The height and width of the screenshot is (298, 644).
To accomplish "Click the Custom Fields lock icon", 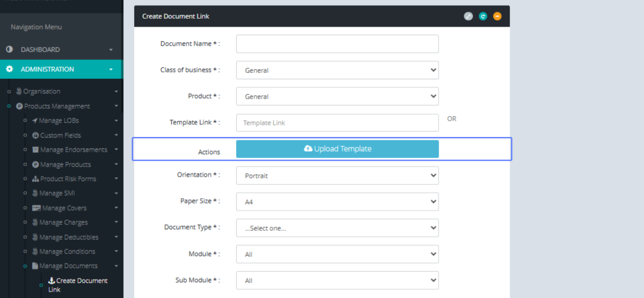I will pos(35,136).
